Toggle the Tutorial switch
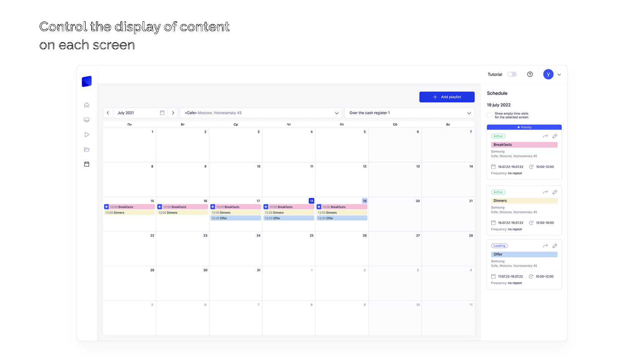Image resolution: width=644 pixels, height=362 pixels. click(x=512, y=74)
